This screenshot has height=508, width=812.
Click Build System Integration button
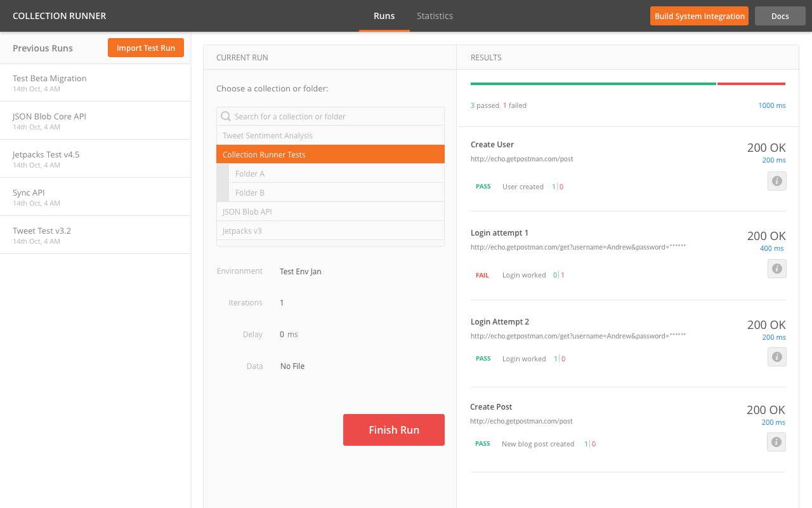[700, 16]
